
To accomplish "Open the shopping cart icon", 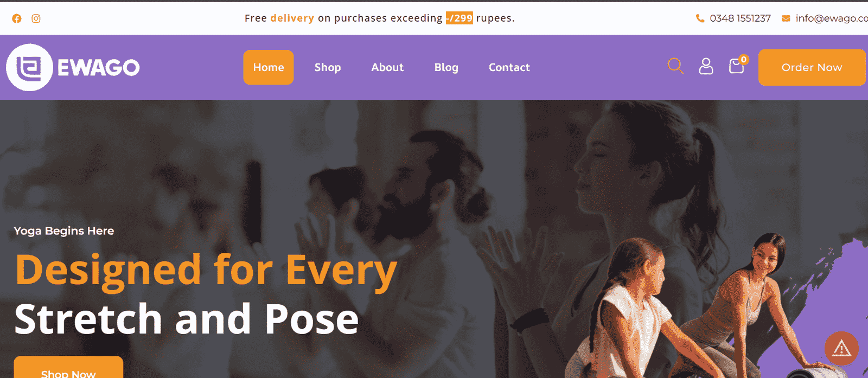I will click(x=736, y=66).
